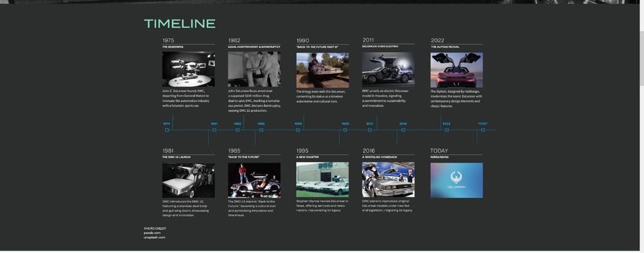Click the paragraph starting "DMC plans to reproduce original"
Screen dimensions: 644x253
coord(388,206)
